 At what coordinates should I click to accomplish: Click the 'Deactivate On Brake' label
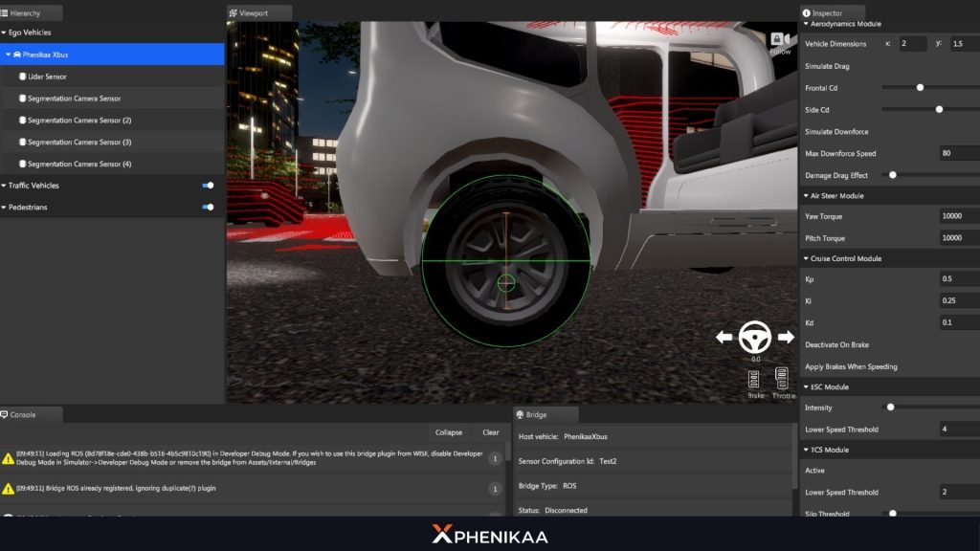point(836,344)
